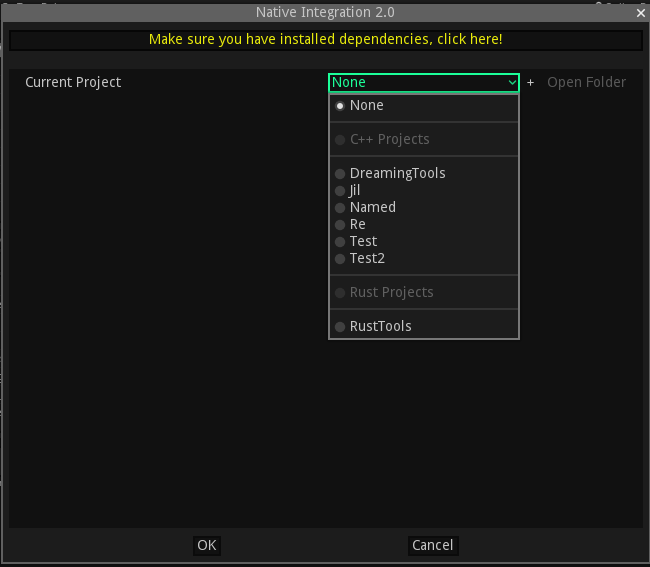
Task: Choose the RustTools project
Action: [424, 326]
